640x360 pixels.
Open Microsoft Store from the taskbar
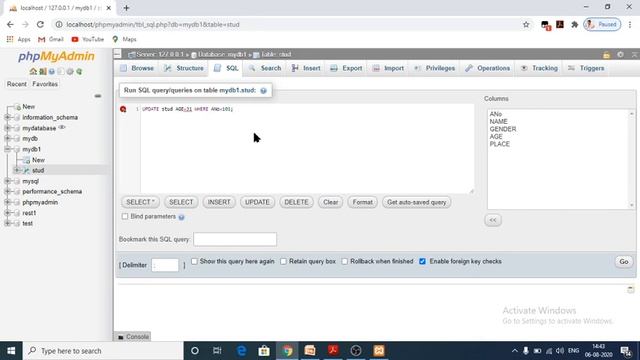point(264,351)
